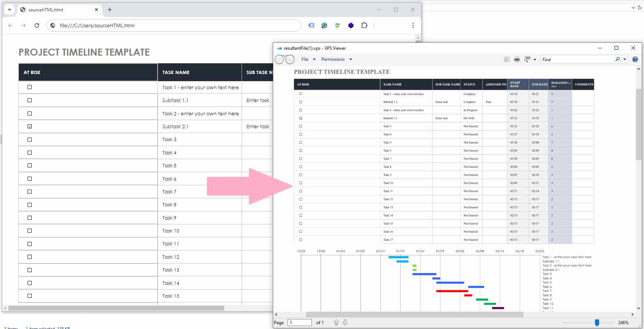Click the 246% zoom percentage value

623,323
